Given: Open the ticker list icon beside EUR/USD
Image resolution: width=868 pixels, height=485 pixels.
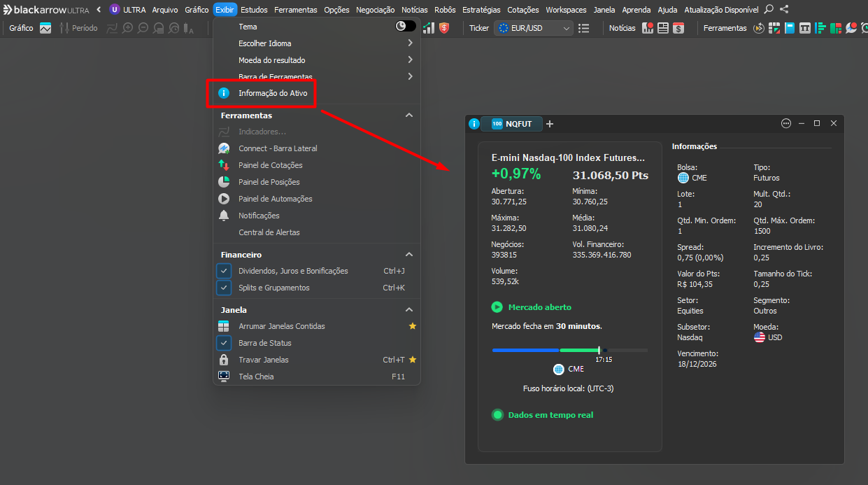Looking at the screenshot, I should point(584,28).
